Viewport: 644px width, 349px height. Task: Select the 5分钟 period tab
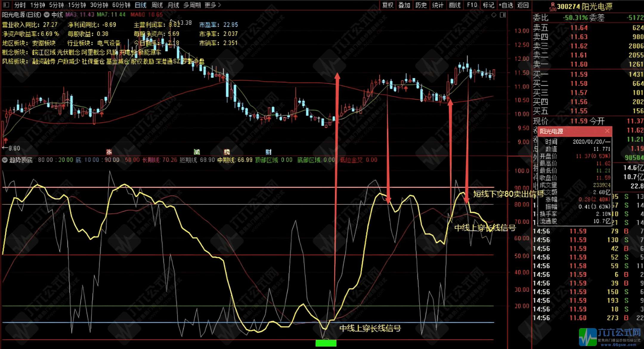(x=56, y=5)
